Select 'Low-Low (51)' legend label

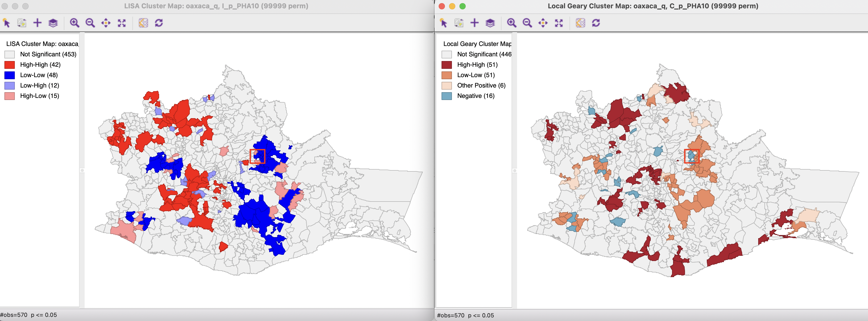point(476,75)
